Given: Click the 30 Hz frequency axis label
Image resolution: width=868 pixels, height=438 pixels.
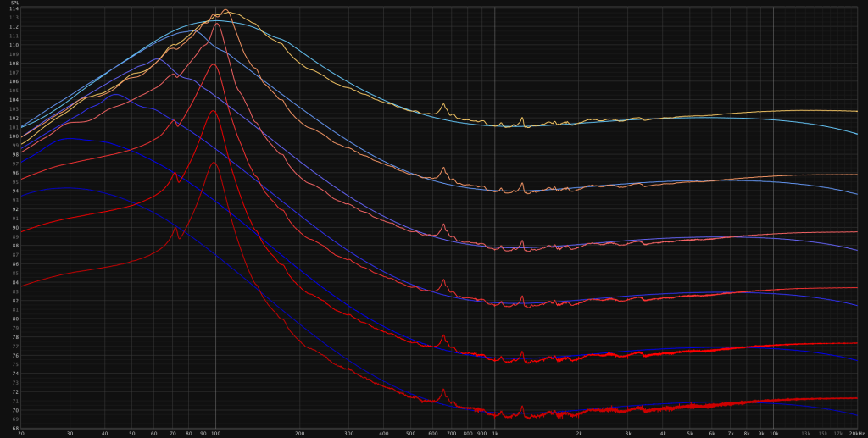Looking at the screenshot, I should (70, 433).
